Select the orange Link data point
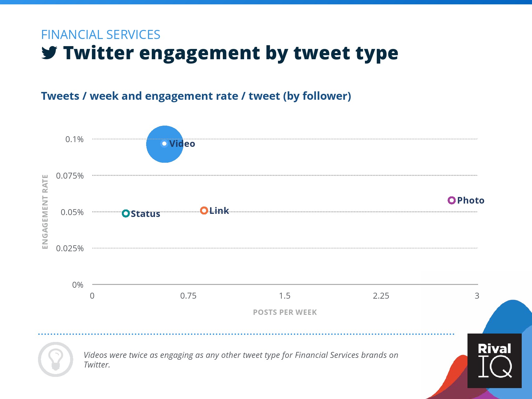The width and height of the screenshot is (532, 399). coord(204,211)
